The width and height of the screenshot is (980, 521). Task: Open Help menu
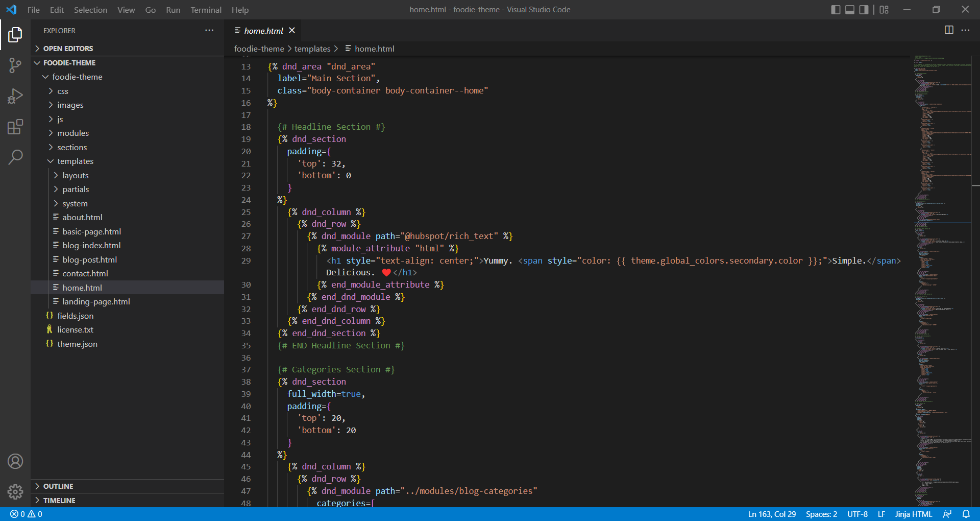tap(240, 10)
